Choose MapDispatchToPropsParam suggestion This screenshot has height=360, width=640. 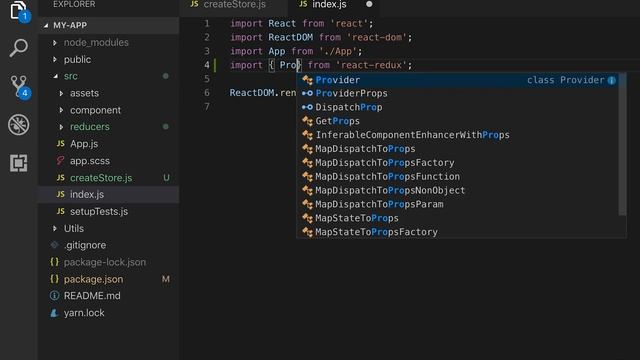457,204
